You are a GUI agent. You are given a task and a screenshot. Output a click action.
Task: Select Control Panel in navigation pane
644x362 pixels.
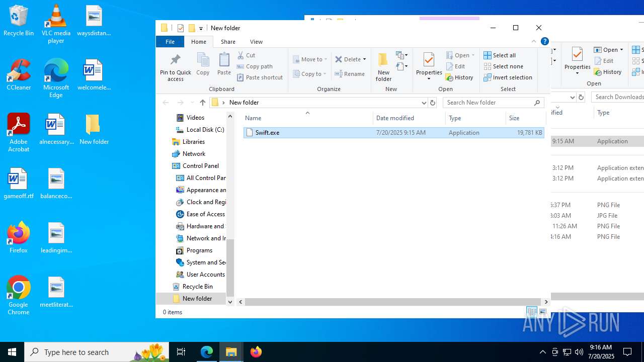[x=200, y=166]
